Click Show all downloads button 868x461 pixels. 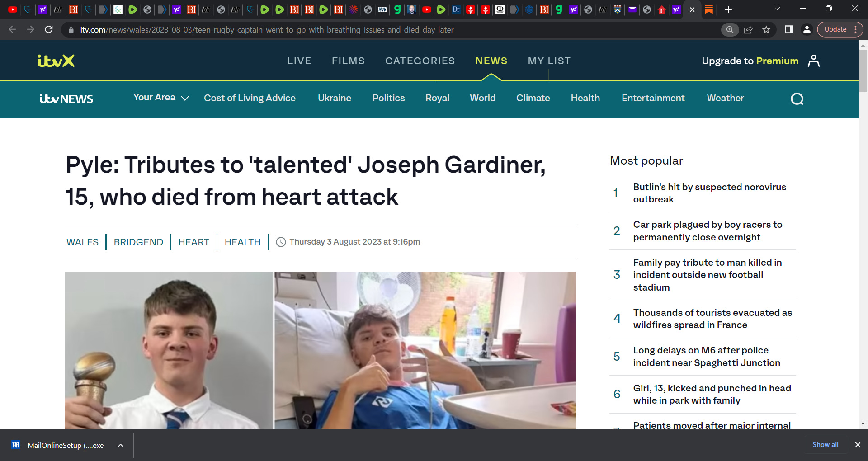[825, 445]
